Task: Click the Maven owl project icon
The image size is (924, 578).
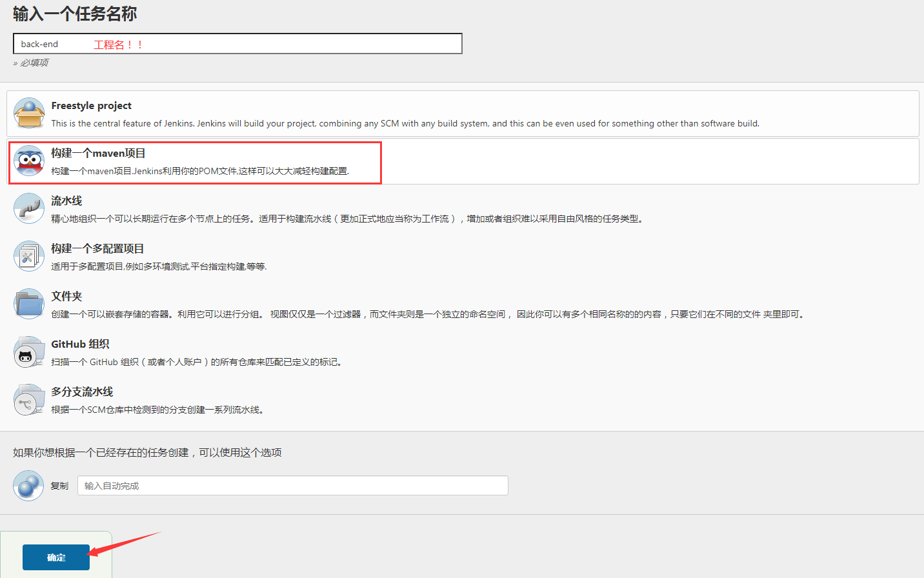Action: point(29,161)
